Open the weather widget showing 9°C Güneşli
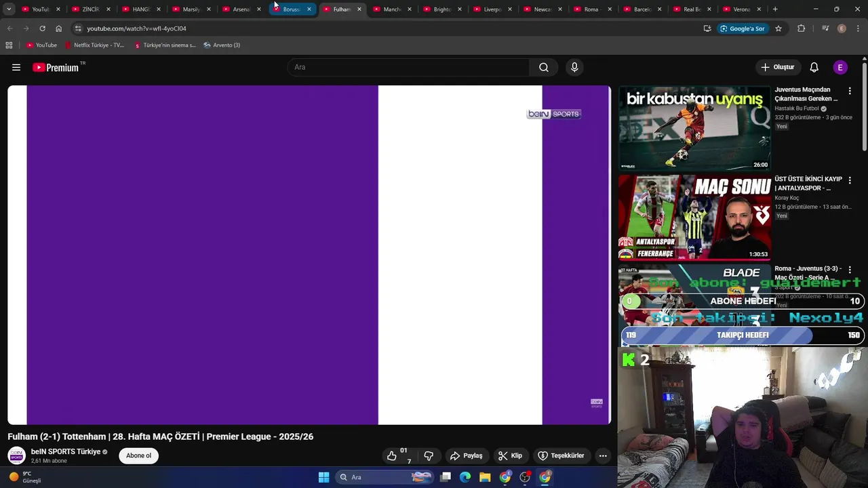The height and width of the screenshot is (488, 868). coord(25,477)
